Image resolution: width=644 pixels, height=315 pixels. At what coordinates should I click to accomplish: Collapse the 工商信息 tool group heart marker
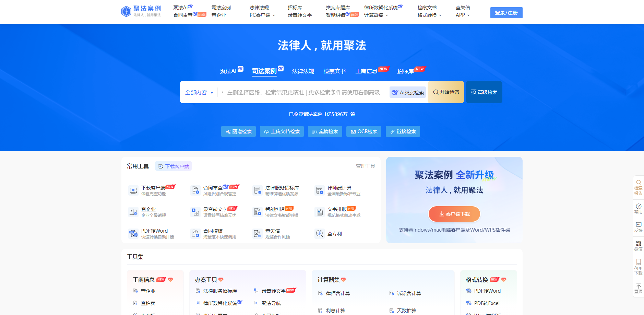tap(170, 279)
